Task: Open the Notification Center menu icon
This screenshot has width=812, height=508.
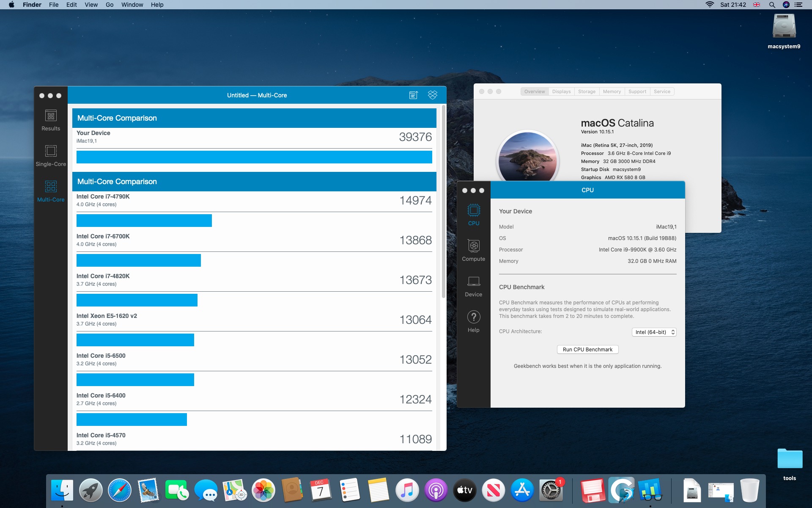Action: tap(798, 5)
